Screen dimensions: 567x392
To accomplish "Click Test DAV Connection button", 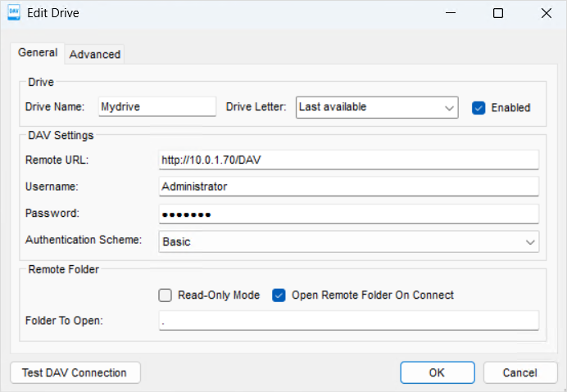I will (x=75, y=372).
